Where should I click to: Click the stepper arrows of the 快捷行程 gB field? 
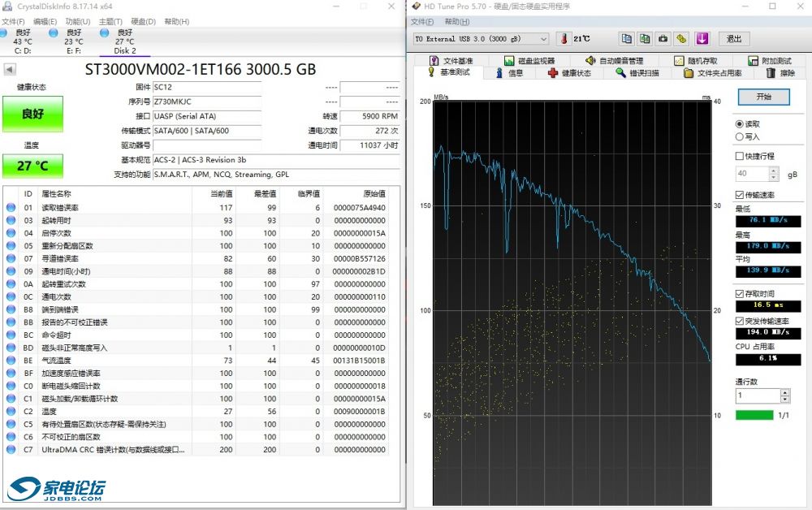click(774, 174)
